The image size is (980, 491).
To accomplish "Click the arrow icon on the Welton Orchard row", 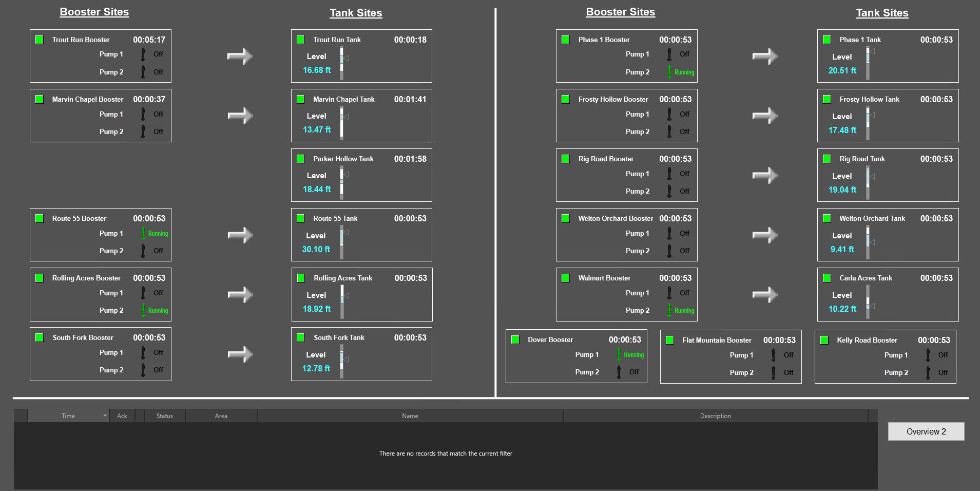I will [765, 235].
